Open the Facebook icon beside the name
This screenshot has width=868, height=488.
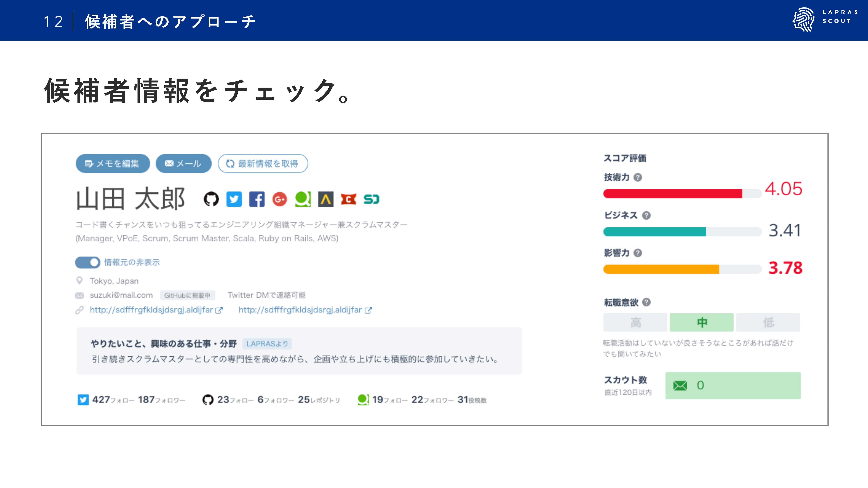pos(257,199)
